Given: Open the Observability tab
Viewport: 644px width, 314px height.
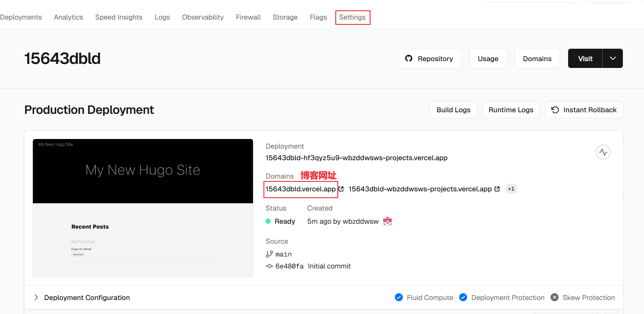Looking at the screenshot, I should pos(203,17).
